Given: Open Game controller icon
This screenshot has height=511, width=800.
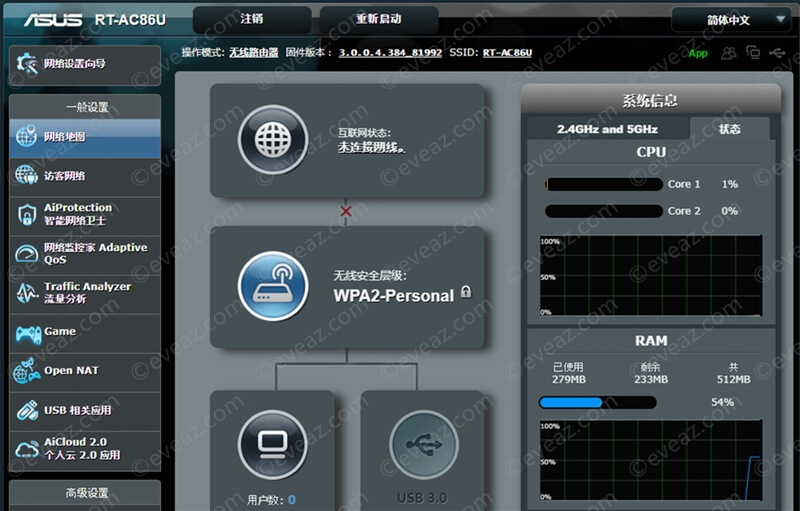Looking at the screenshot, I should pos(28,334).
